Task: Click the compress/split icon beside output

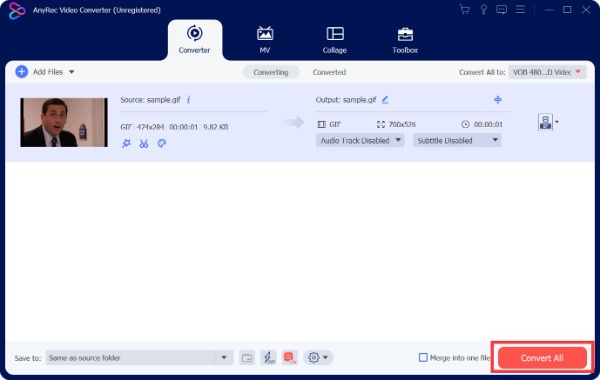Action: (x=497, y=99)
